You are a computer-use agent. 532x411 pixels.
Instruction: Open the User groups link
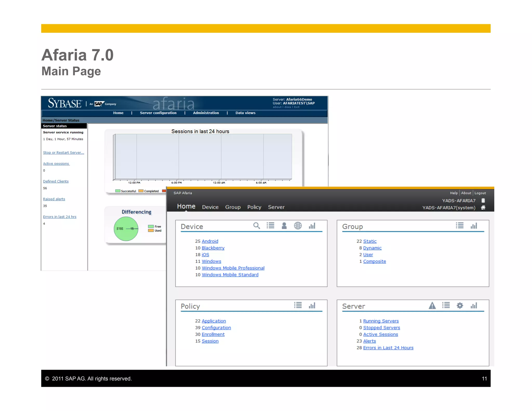click(368, 255)
